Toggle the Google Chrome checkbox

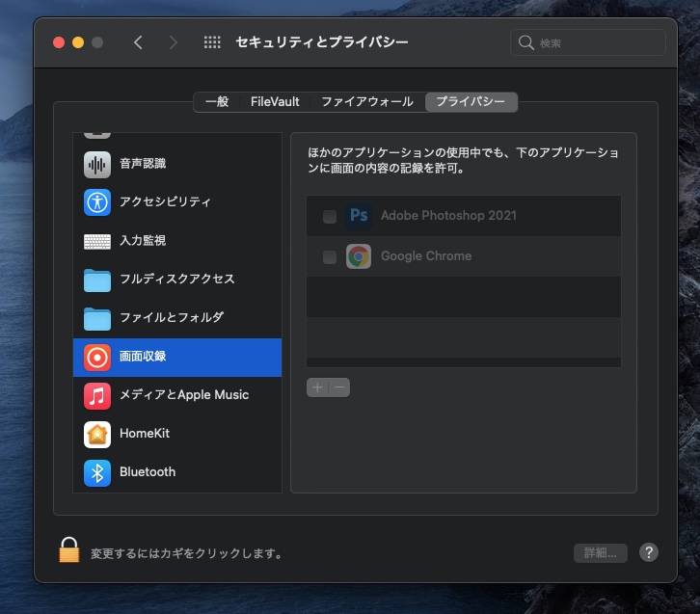[x=330, y=257]
